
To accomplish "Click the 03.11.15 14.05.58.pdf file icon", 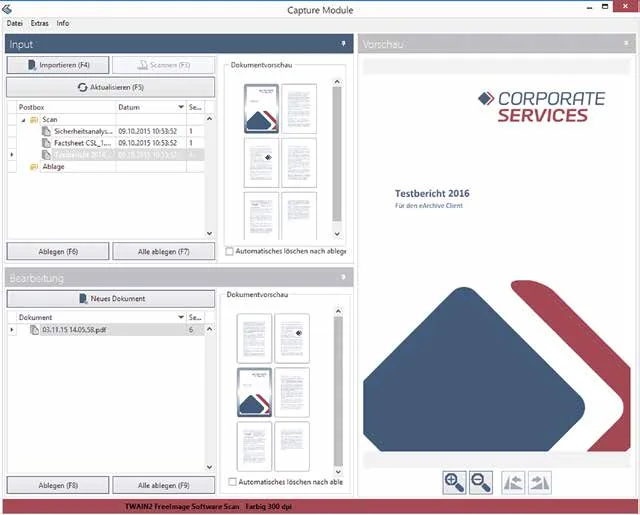I will (x=35, y=330).
